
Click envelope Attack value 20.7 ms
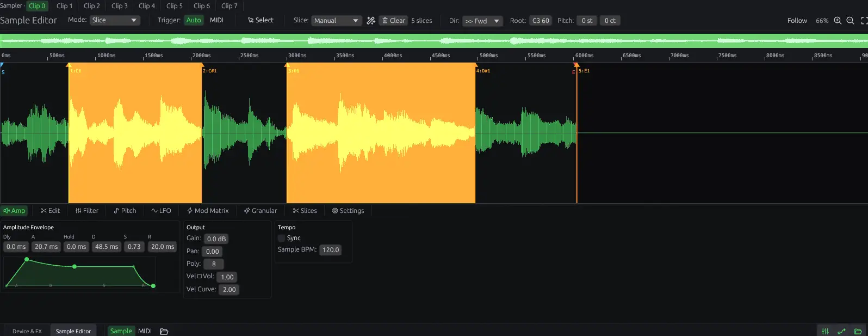pyautogui.click(x=46, y=247)
